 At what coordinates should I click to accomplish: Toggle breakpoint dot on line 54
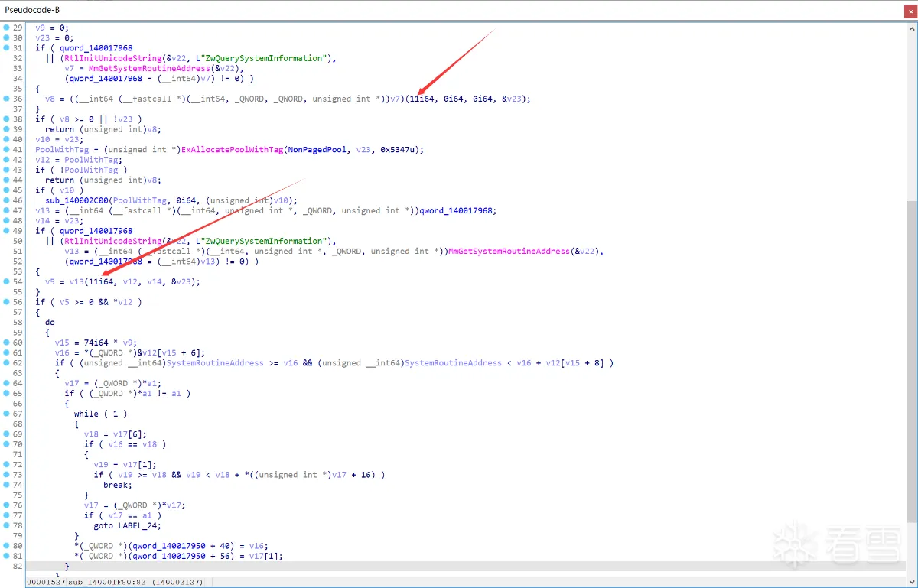(7, 281)
